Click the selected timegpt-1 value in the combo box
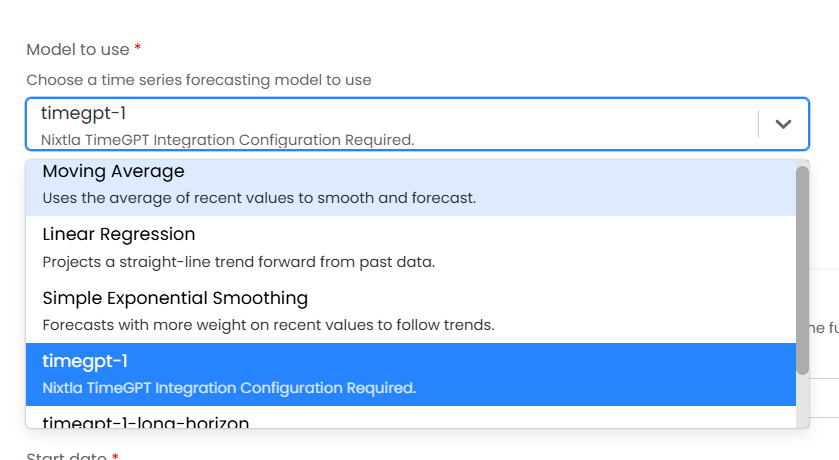This screenshot has width=839, height=460. pos(83,113)
